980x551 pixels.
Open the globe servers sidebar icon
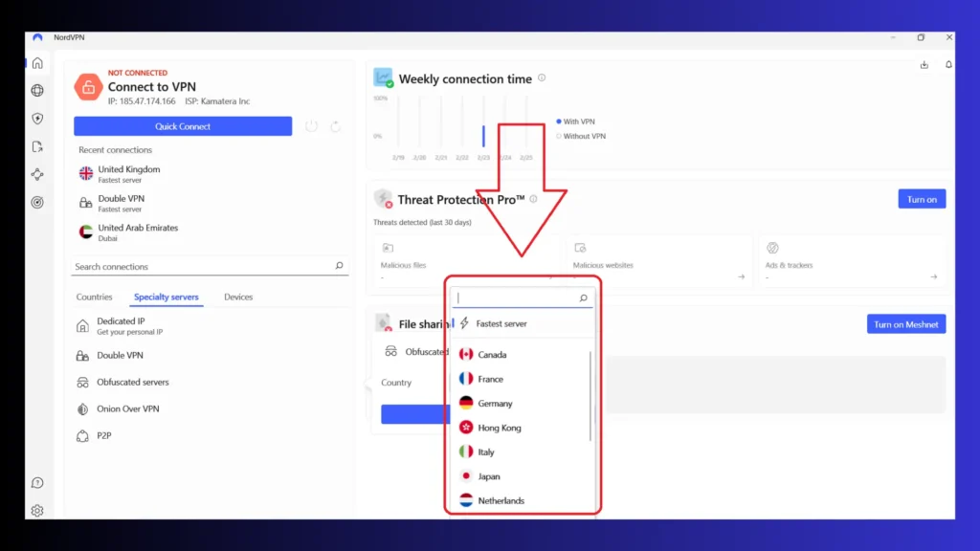[x=37, y=91]
